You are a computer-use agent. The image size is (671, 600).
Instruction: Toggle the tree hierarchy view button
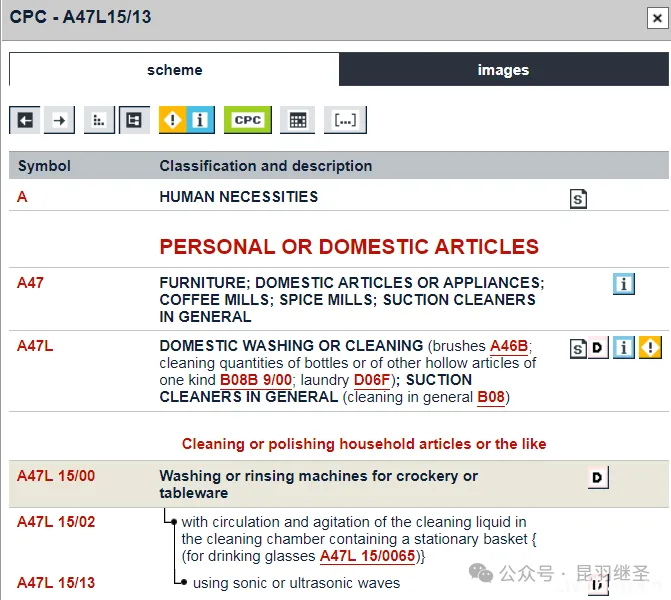[134, 120]
